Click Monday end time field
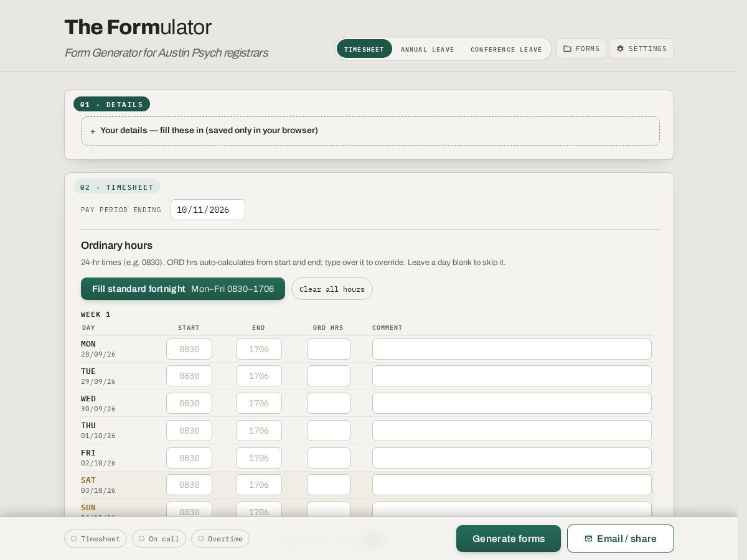747x560 pixels. tap(259, 349)
